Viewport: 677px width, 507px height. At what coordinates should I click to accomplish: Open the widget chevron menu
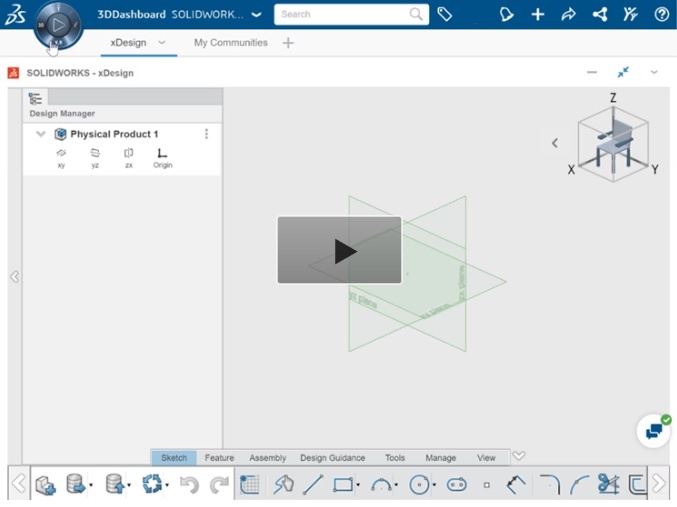(x=654, y=72)
